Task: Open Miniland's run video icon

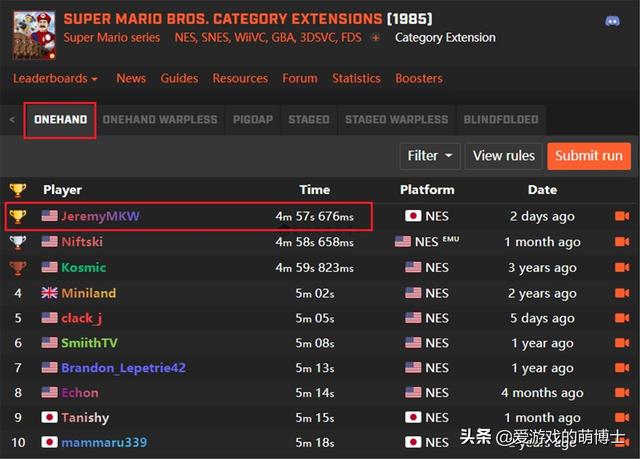Action: 622,293
